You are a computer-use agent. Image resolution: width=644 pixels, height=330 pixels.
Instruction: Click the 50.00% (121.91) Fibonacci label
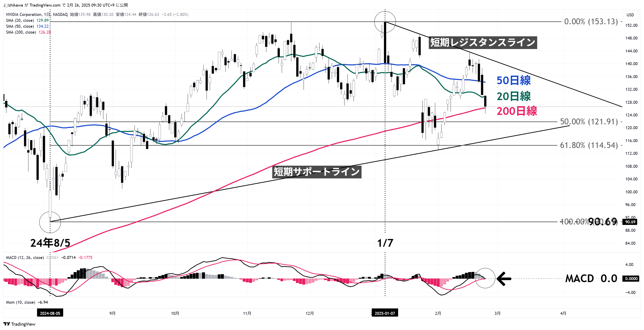point(589,122)
